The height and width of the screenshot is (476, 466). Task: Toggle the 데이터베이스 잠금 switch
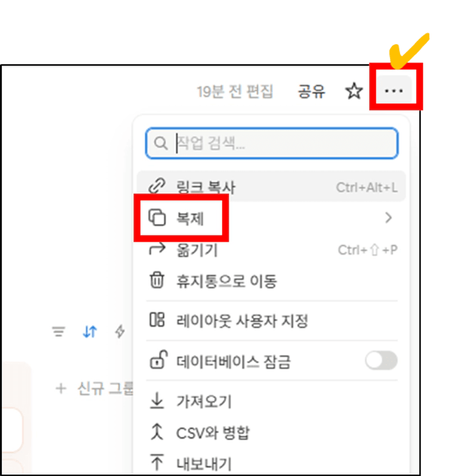tap(381, 361)
